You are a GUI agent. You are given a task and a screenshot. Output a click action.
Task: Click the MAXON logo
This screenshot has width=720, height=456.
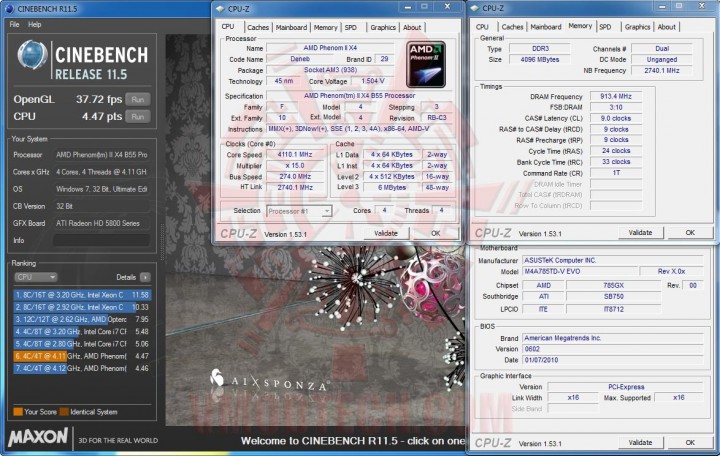[x=38, y=437]
